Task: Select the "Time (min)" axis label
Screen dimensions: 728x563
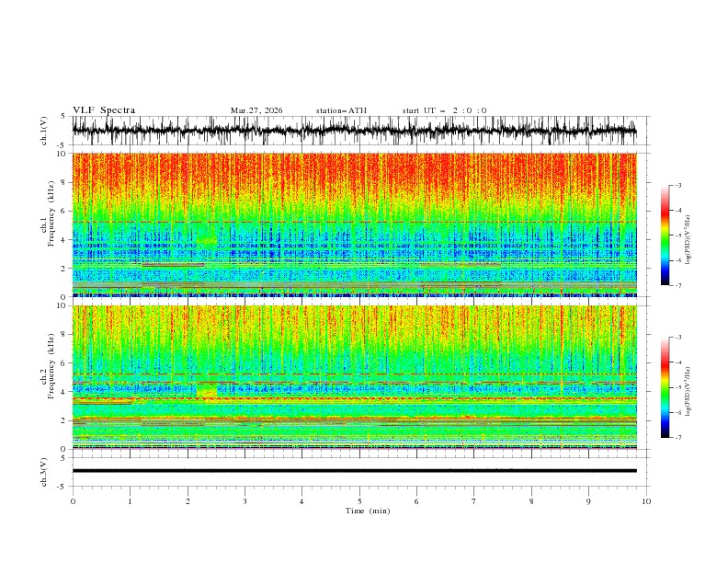Action: point(368,511)
